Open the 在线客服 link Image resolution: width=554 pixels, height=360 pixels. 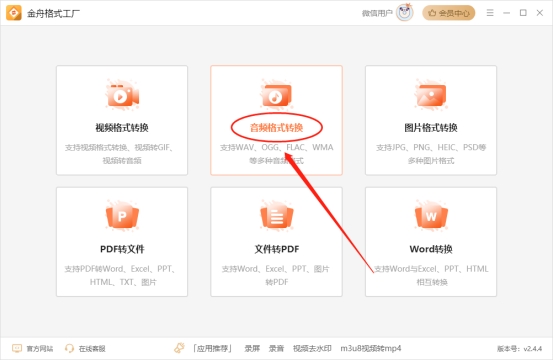(92, 349)
